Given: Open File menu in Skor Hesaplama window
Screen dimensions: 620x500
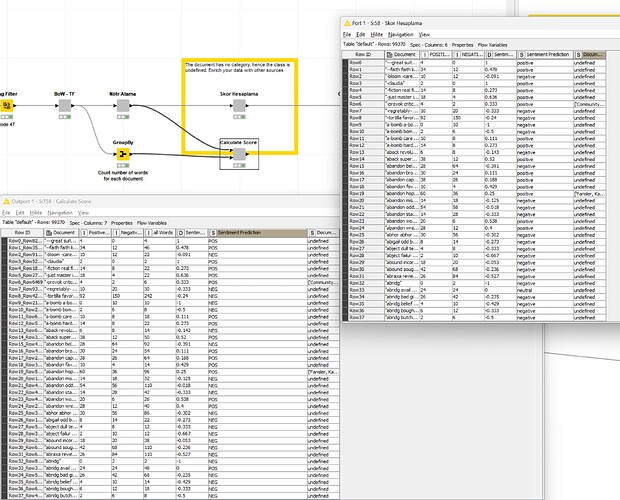Looking at the screenshot, I should point(347,35).
